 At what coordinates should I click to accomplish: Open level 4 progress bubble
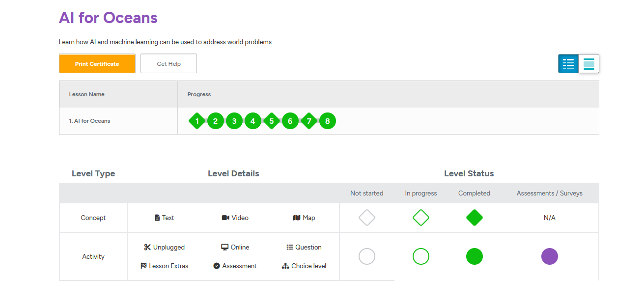pos(253,121)
